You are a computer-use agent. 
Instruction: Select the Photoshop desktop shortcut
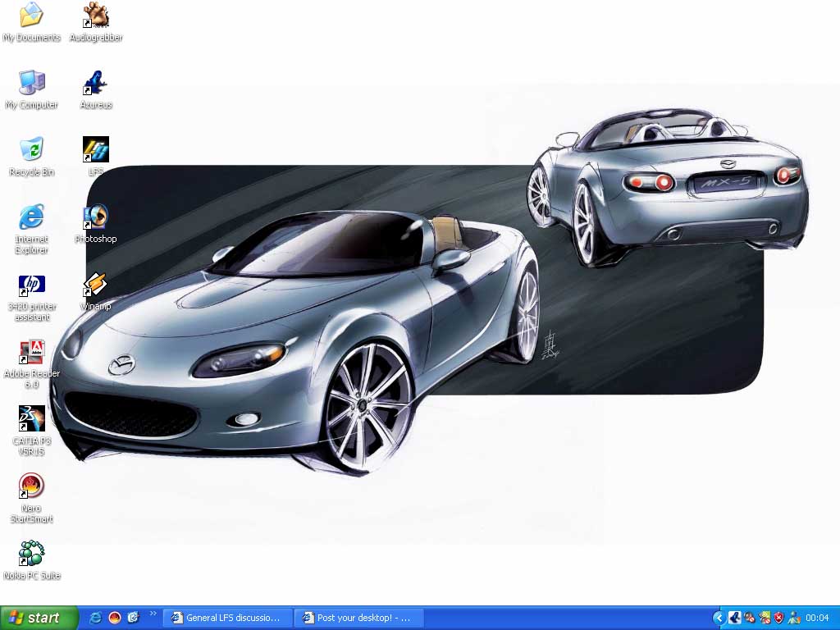click(x=96, y=223)
